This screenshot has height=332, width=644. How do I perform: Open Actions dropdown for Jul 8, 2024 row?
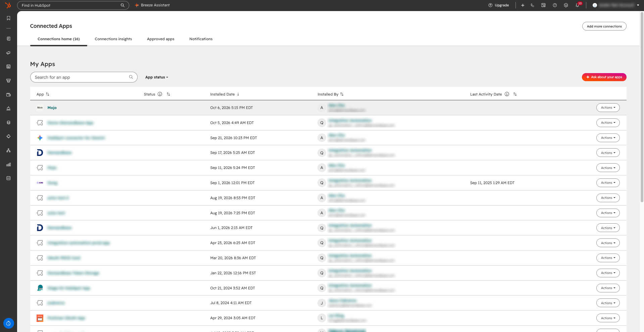coord(608,303)
